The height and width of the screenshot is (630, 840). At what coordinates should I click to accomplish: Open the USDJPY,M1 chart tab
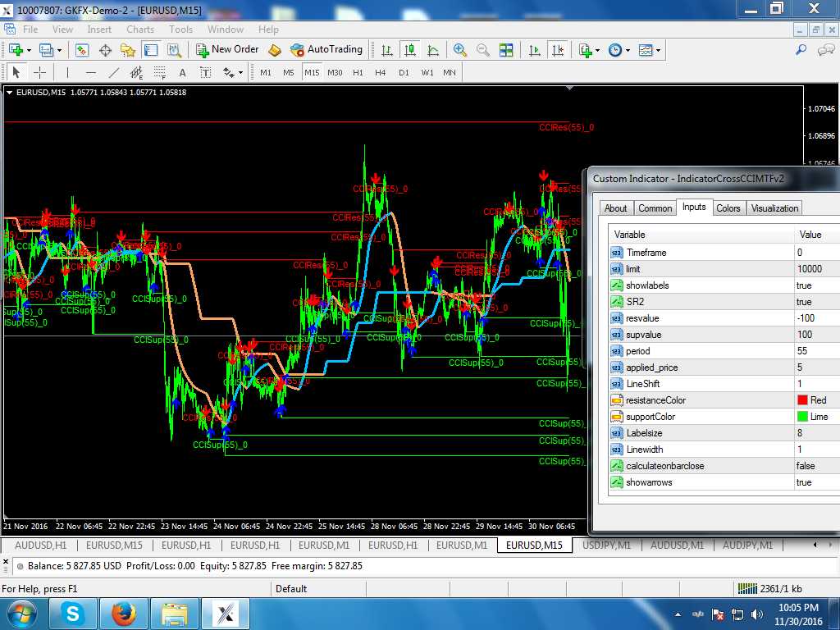[x=606, y=546]
